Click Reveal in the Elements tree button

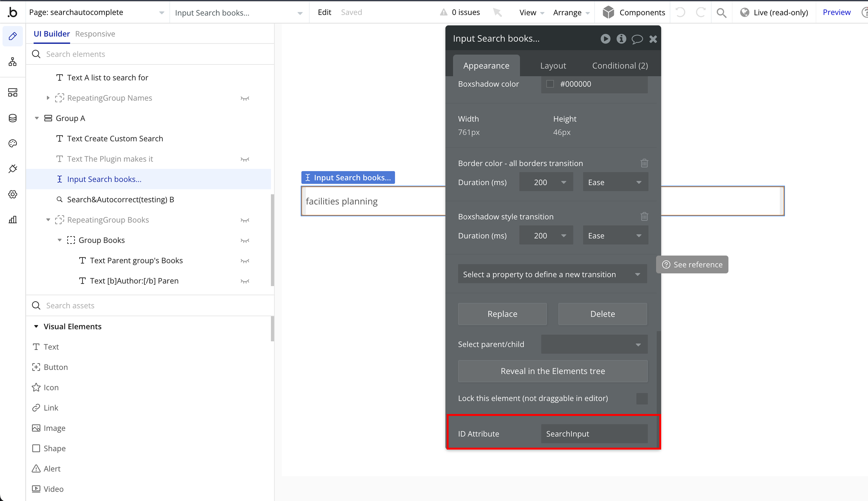coord(552,371)
